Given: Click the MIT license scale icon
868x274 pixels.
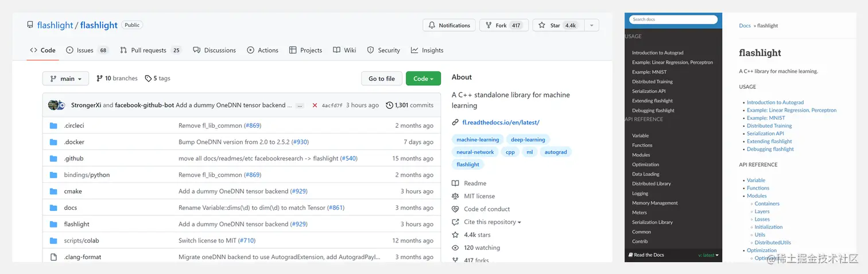Looking at the screenshot, I should pyautogui.click(x=455, y=196).
